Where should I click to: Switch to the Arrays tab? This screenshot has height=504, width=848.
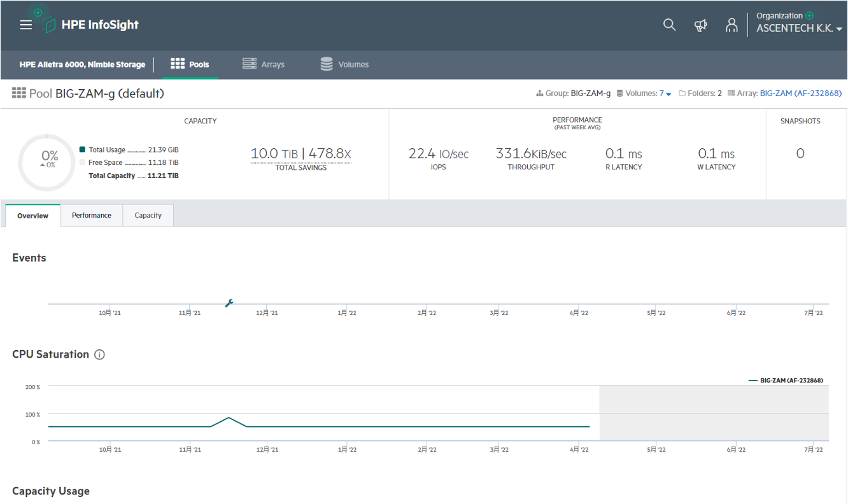[x=264, y=64]
